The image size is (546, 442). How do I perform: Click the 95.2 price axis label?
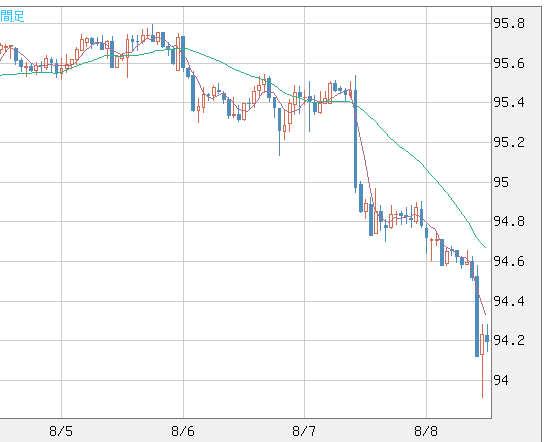tap(509, 142)
